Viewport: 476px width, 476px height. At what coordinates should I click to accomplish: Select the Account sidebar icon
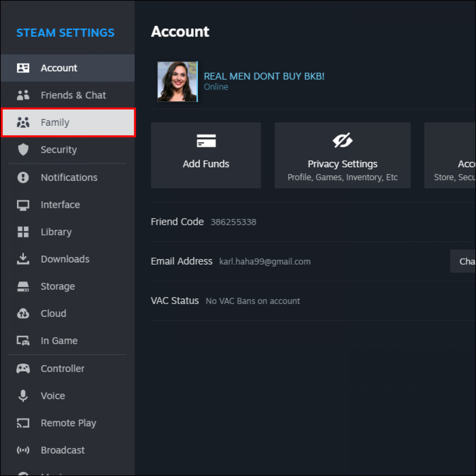(x=23, y=68)
